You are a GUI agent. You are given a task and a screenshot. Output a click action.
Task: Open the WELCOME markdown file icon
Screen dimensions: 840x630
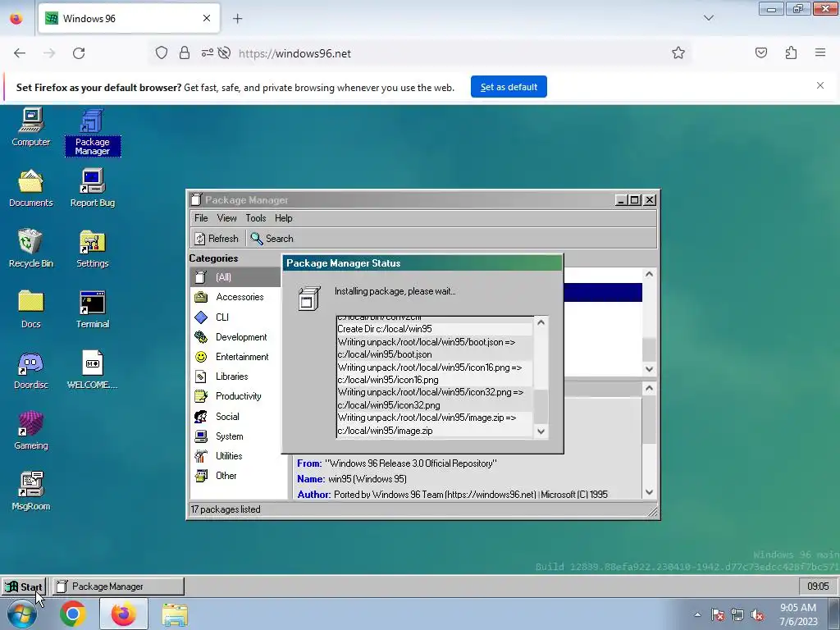click(93, 370)
